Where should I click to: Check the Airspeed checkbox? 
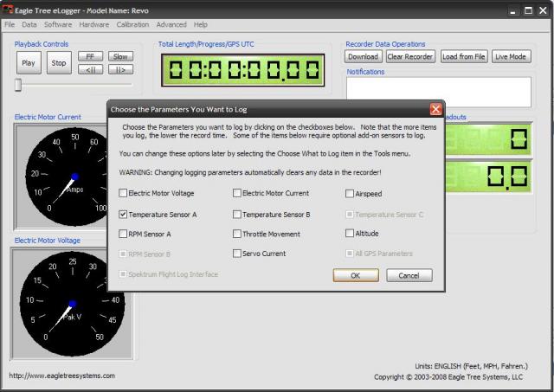[x=350, y=194]
